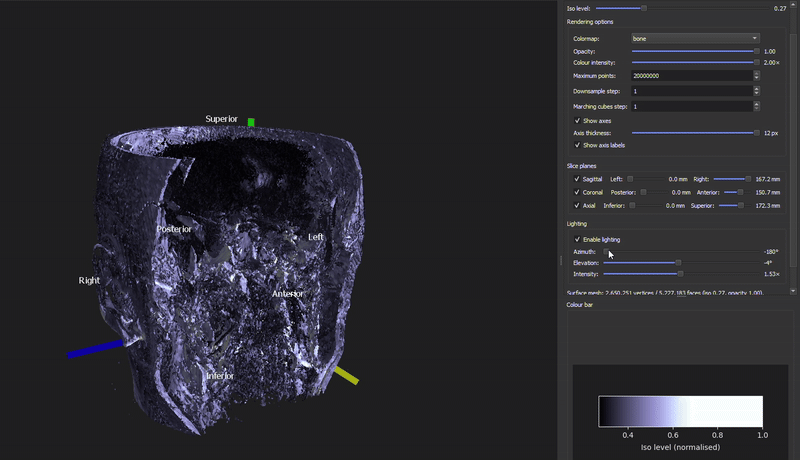The width and height of the screenshot is (800, 460).
Task: Click the lighting Elevation slider handle
Action: (x=678, y=263)
